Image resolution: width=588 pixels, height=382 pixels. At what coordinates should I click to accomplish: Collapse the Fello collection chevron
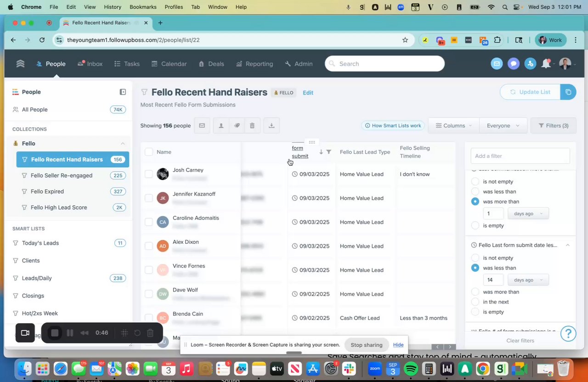(x=123, y=144)
